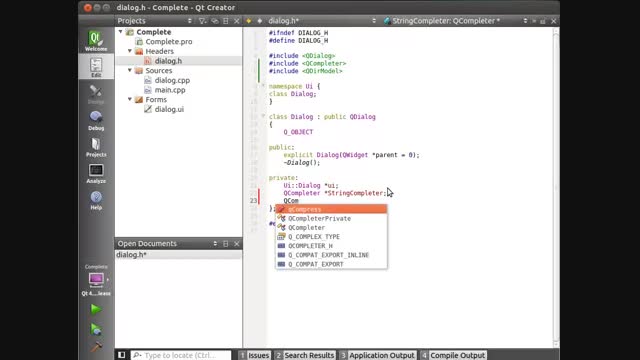This screenshot has height=360, width=640.
Task: Go back in editor navigation history
Action: click(249, 21)
